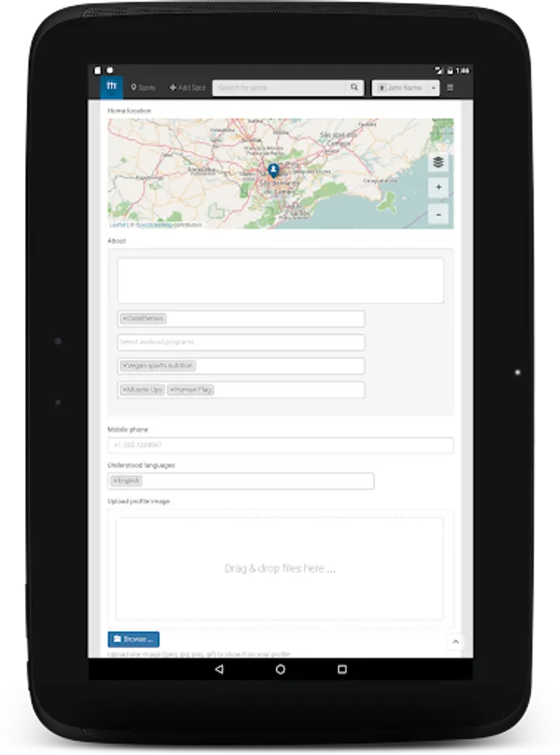Viewport: 560px width, 755px height.
Task: Focus the Search for spots field
Action: click(279, 87)
